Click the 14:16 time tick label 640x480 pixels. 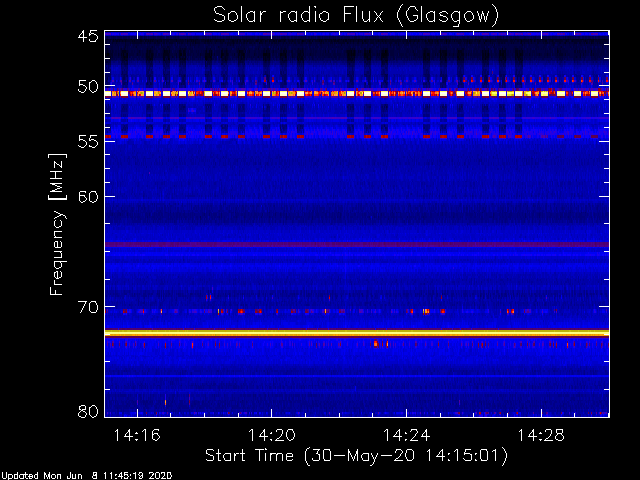pyautogui.click(x=137, y=435)
